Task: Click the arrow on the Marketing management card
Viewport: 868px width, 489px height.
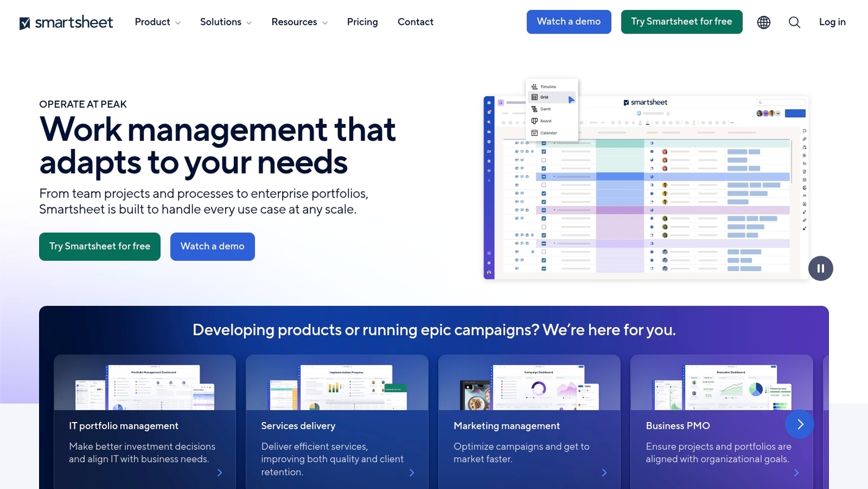Action: [x=604, y=473]
